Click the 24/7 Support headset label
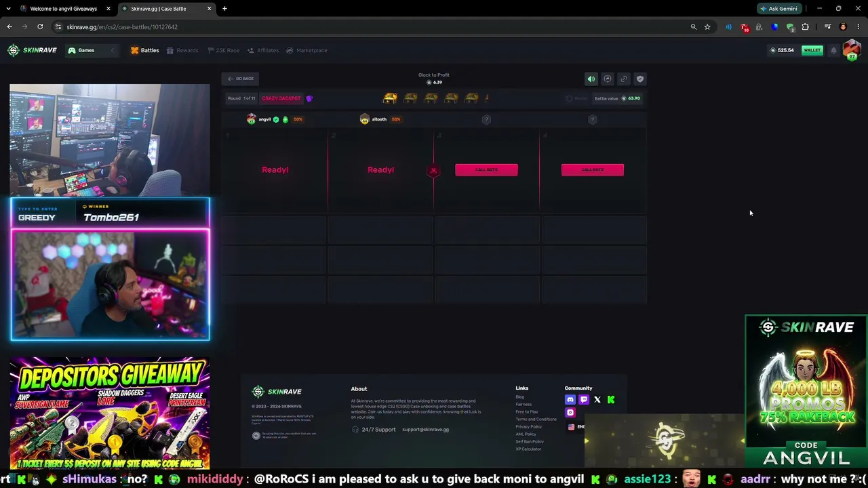This screenshot has height=488, width=868. tap(374, 430)
